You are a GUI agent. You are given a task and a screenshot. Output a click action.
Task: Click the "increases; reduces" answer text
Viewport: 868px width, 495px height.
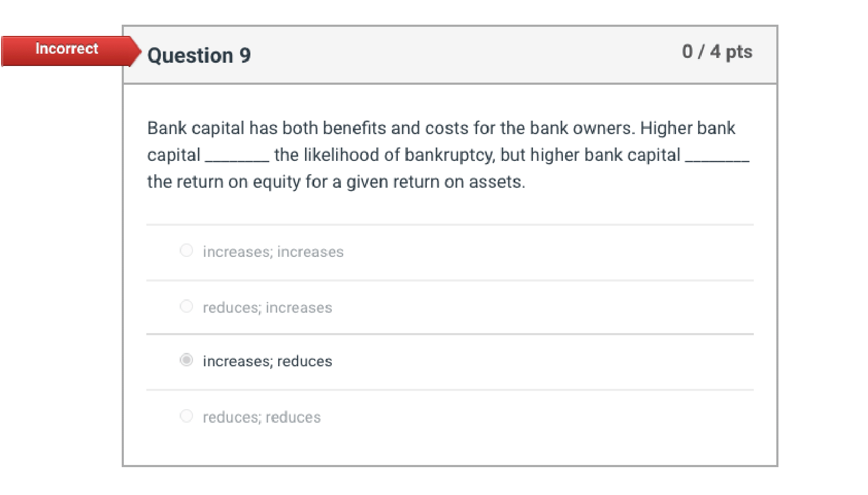[267, 361]
